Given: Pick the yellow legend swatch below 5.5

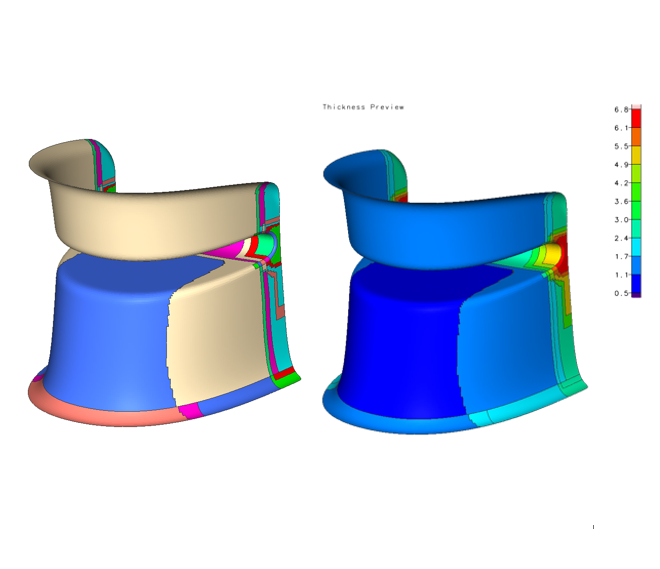Looking at the screenshot, I should [x=635, y=155].
